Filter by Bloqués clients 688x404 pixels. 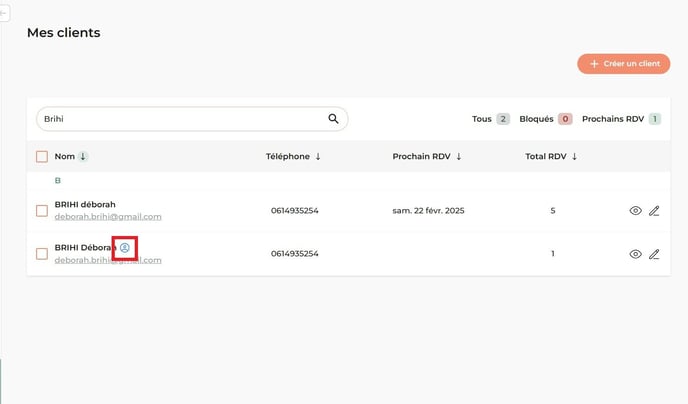[545, 119]
